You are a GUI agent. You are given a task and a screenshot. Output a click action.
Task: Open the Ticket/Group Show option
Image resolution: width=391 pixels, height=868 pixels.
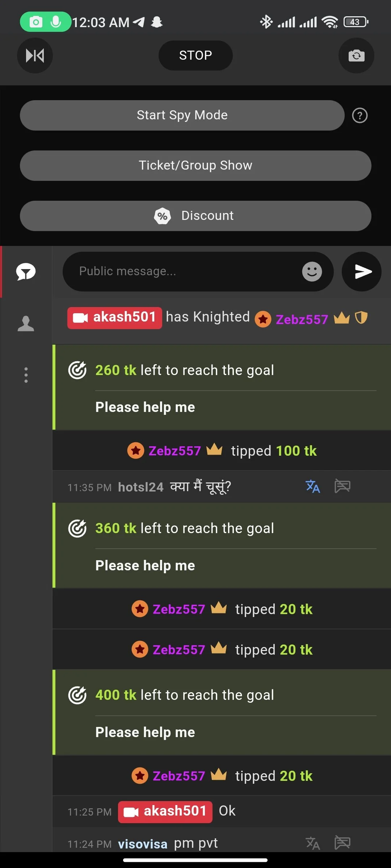[x=195, y=166]
